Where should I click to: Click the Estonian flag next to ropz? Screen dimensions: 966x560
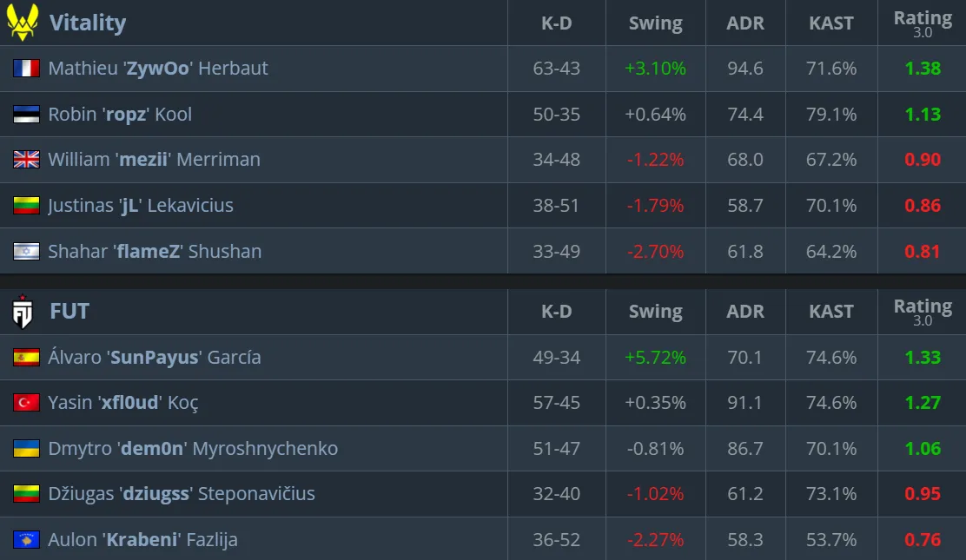coord(26,114)
